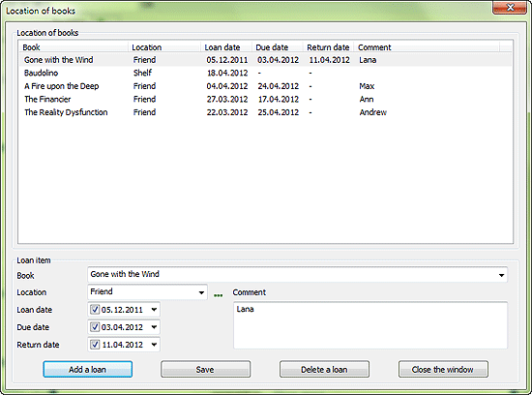
Task: Select A Fire upon the Deep row
Action: coord(265,86)
